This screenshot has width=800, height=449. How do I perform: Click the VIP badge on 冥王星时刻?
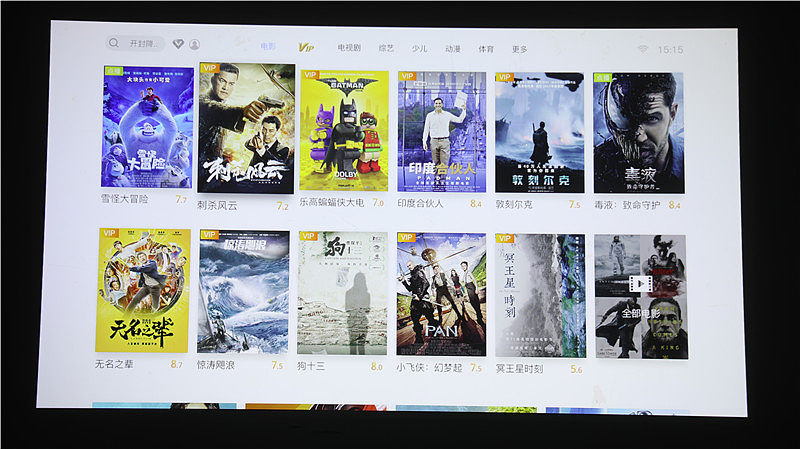click(505, 238)
